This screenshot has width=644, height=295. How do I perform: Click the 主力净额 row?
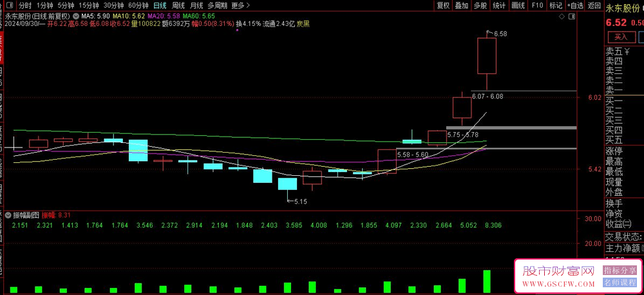pos(624,248)
